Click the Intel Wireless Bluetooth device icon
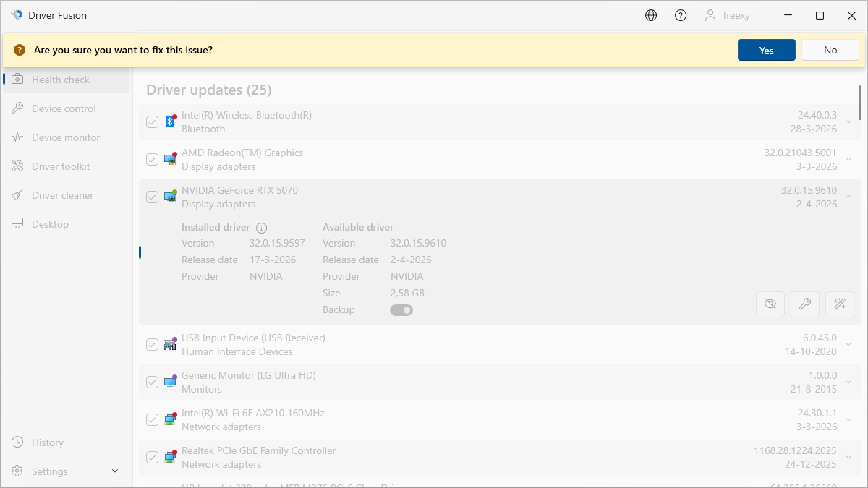The height and width of the screenshot is (488, 868). click(170, 121)
